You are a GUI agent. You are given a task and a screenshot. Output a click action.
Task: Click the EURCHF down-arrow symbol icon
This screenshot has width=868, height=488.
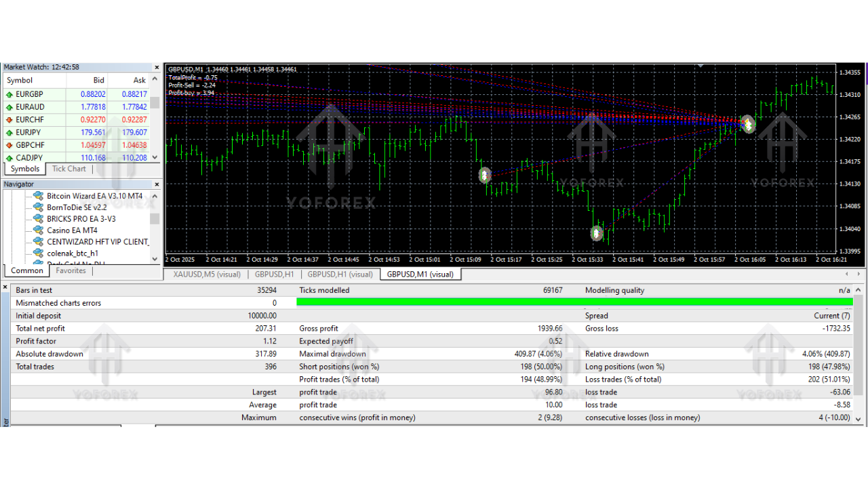9,119
